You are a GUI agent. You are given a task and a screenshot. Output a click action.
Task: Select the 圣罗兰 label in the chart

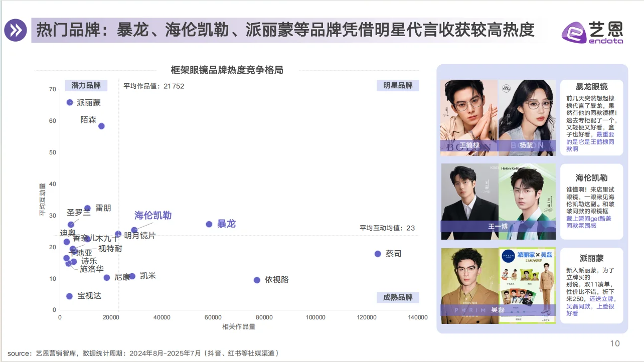(79, 213)
